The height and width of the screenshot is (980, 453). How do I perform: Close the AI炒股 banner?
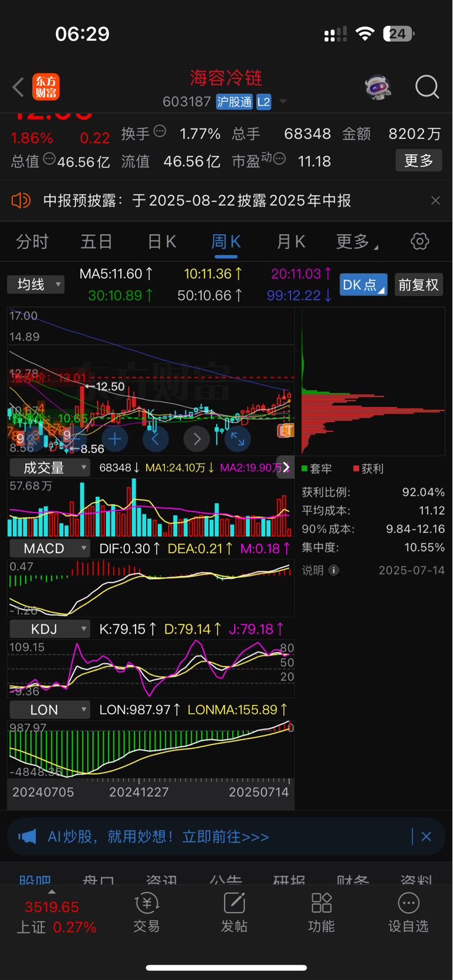point(426,836)
